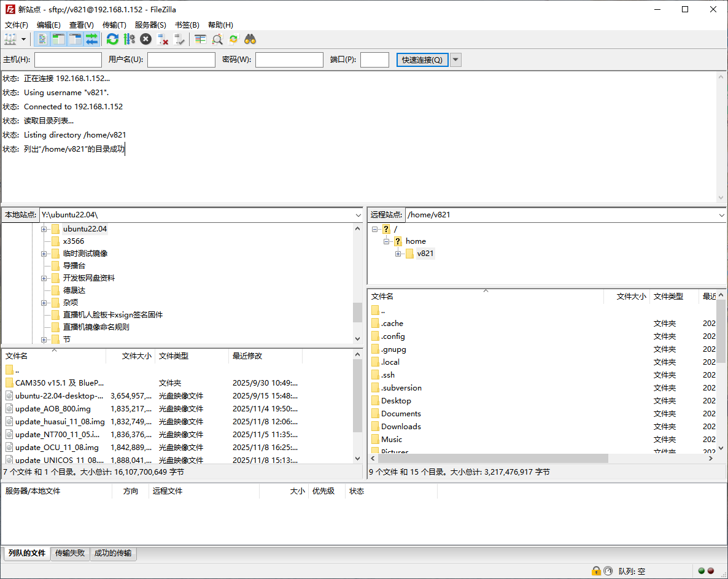Expand the remote v821 tree node
The width and height of the screenshot is (728, 579).
tap(398, 254)
